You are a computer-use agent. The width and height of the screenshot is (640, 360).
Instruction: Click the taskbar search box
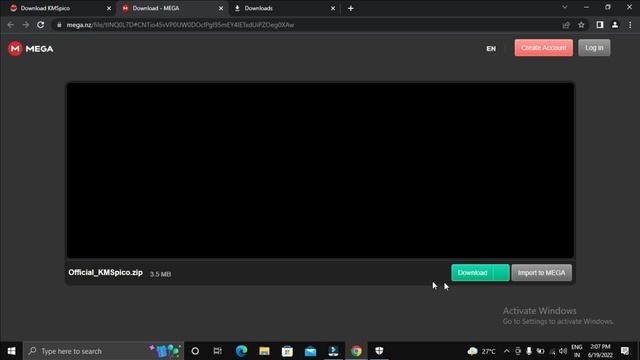coord(104,351)
